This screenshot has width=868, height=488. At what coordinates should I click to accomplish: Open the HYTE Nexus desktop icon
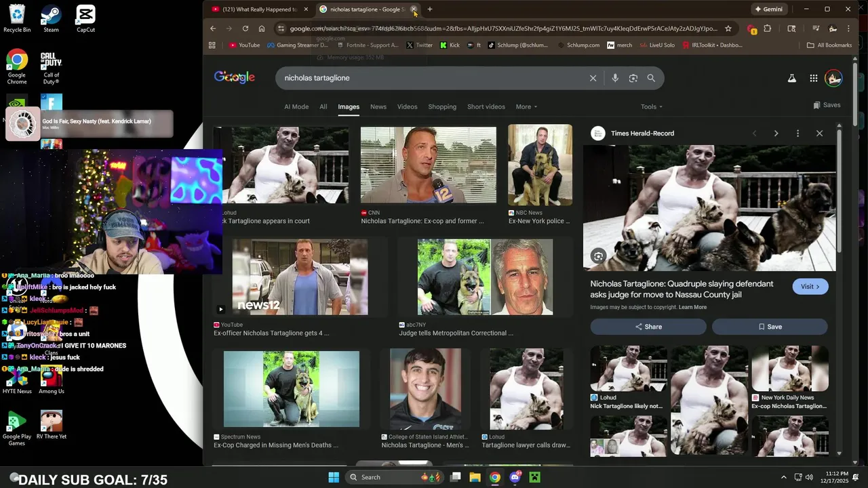coord(17,381)
